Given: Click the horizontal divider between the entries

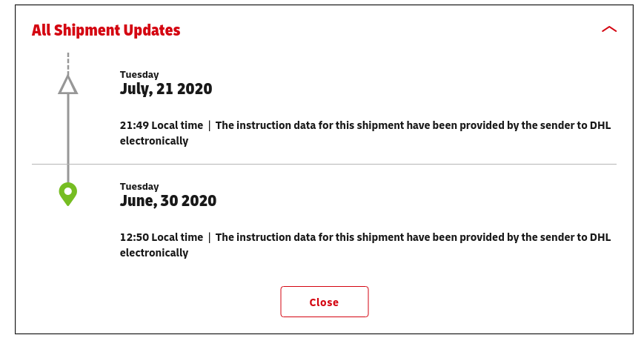Looking at the screenshot, I should (325, 164).
